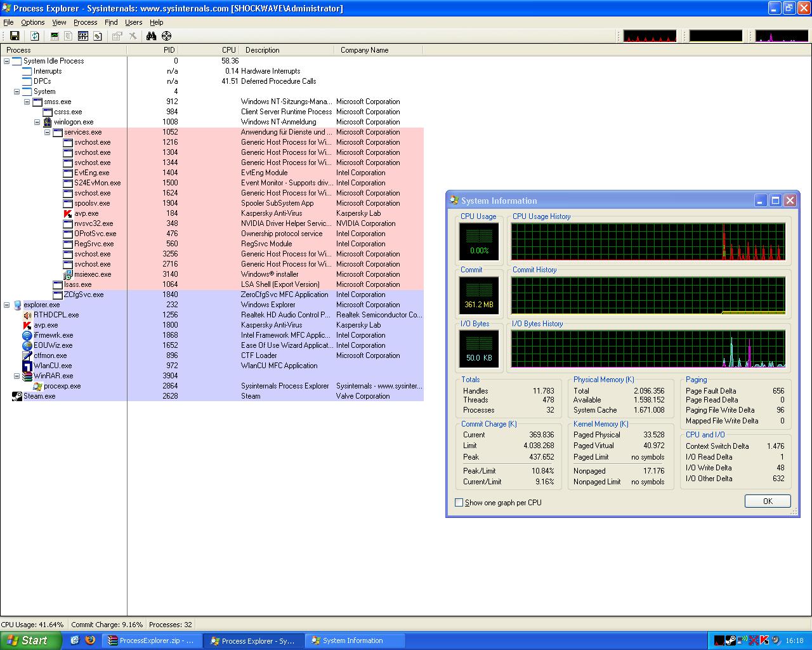Click the CPU Usage History graph
The width and height of the screenshot is (812, 650).
tap(648, 241)
